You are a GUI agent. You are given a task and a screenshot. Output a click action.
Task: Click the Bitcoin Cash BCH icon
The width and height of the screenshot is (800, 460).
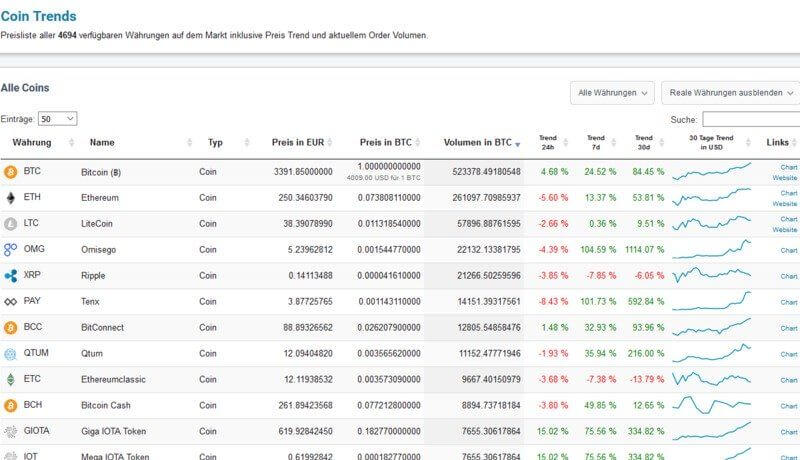(x=10, y=405)
